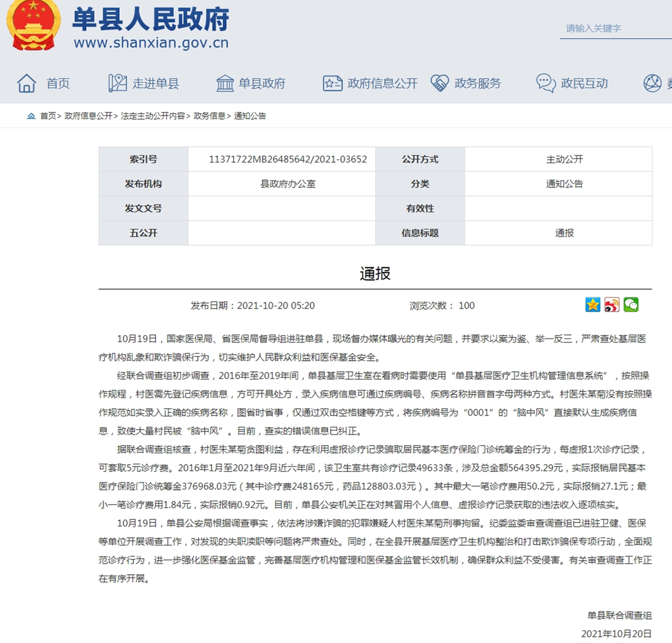Go to 首页 via breadcrumb link
Image resolution: width=672 pixels, height=643 pixels.
click(48, 116)
